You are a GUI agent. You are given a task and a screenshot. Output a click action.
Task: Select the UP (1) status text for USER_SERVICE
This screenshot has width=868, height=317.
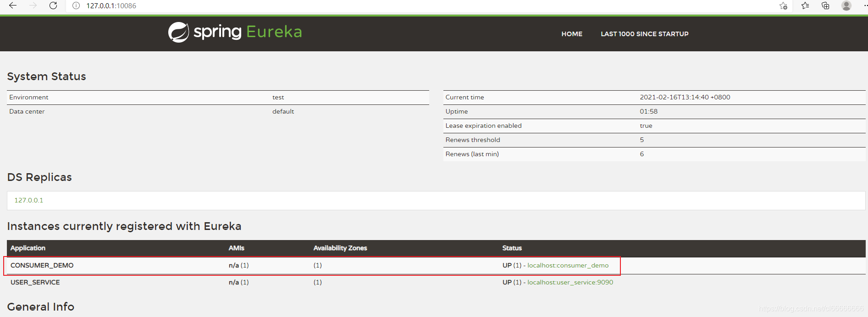(512, 282)
